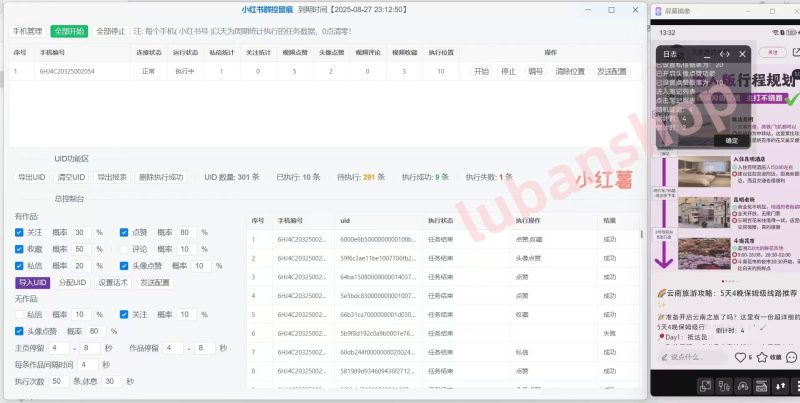The image size is (800, 403).
Task: Click 视频点赞 column header in device table
Action: pyautogui.click(x=294, y=53)
